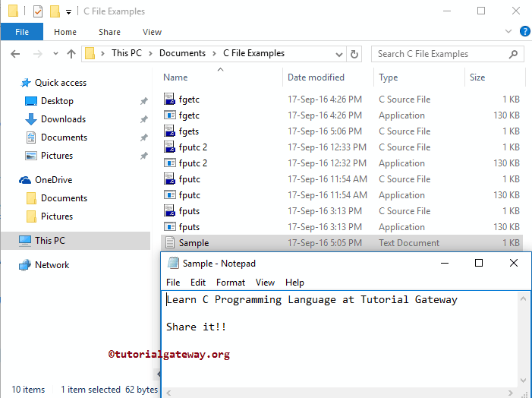
Task: Click the Notepad vertical scrollbar down arrow
Action: click(x=523, y=381)
